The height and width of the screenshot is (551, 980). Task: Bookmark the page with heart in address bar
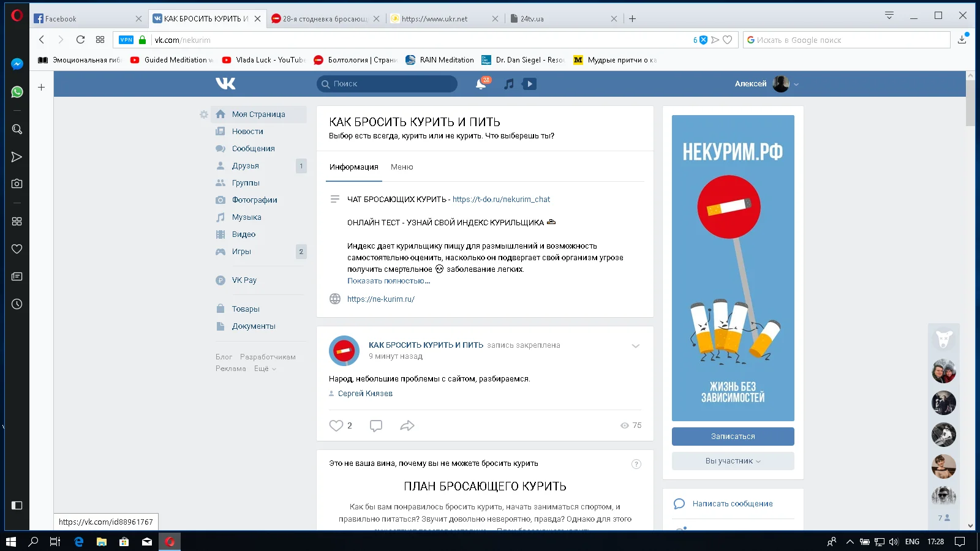click(x=728, y=40)
